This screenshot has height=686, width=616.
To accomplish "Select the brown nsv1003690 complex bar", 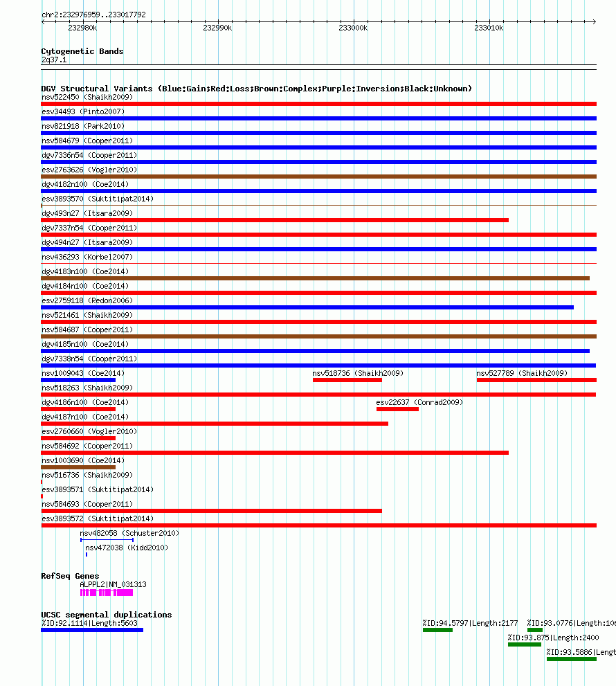I will 78,467.
